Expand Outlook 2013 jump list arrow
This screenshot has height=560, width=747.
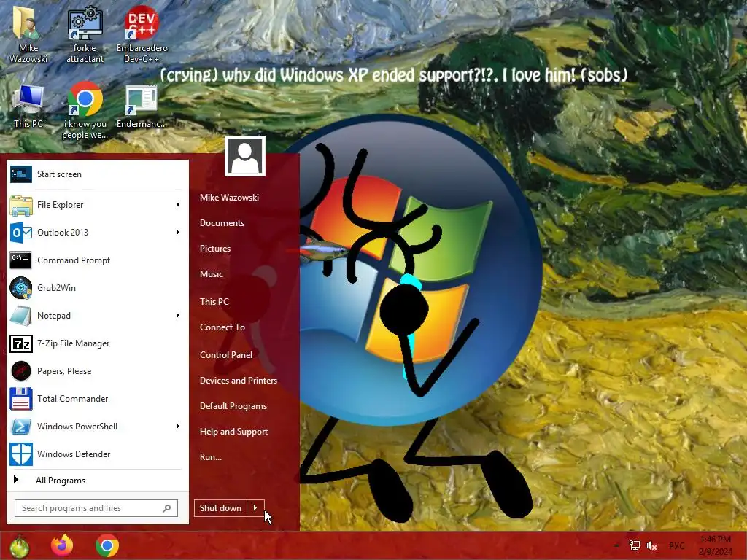(178, 233)
